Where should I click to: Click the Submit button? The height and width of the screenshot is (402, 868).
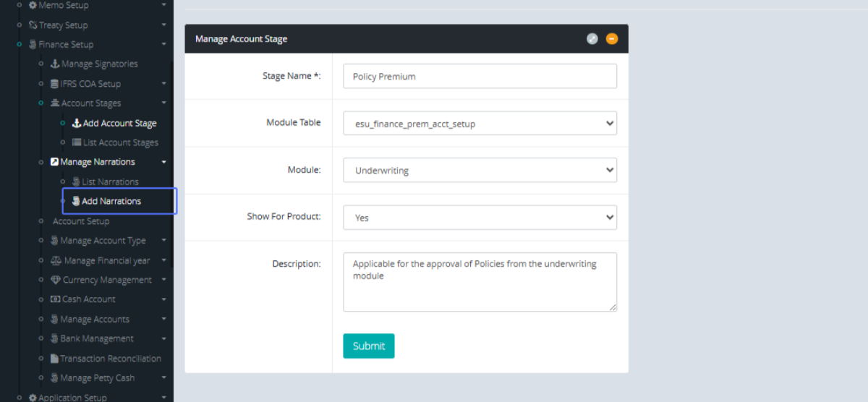[368, 346]
